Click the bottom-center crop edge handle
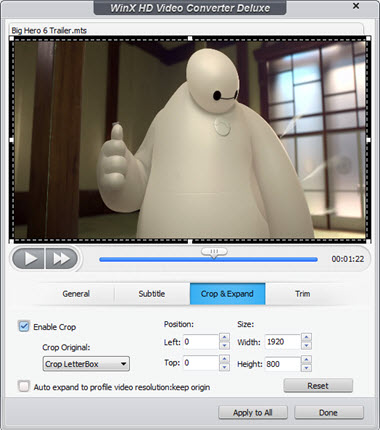This screenshot has width=380, height=430. click(190, 241)
